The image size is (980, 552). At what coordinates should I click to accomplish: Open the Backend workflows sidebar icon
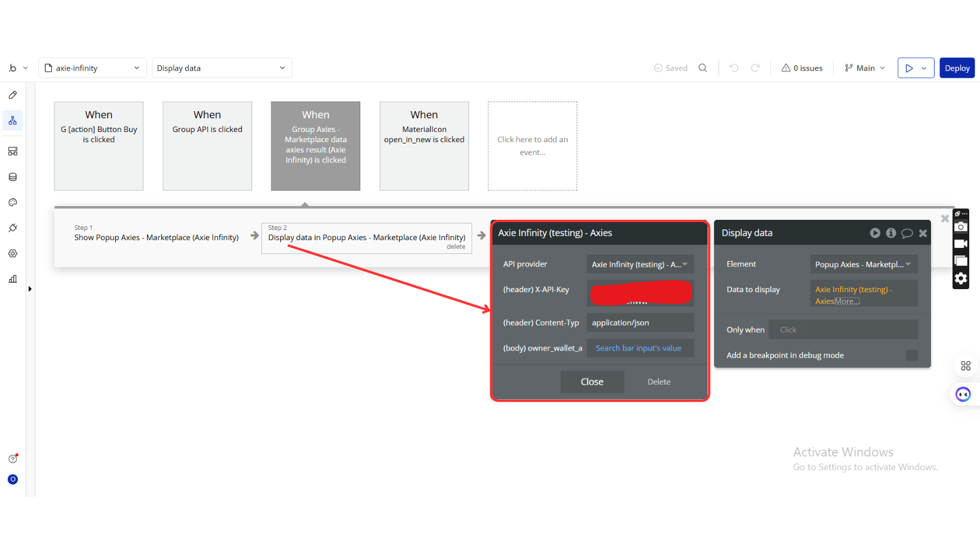[13, 151]
